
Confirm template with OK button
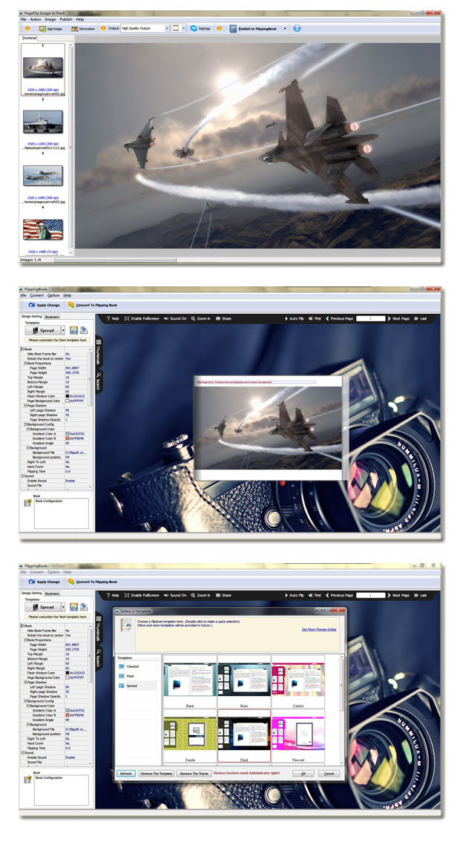(303, 773)
